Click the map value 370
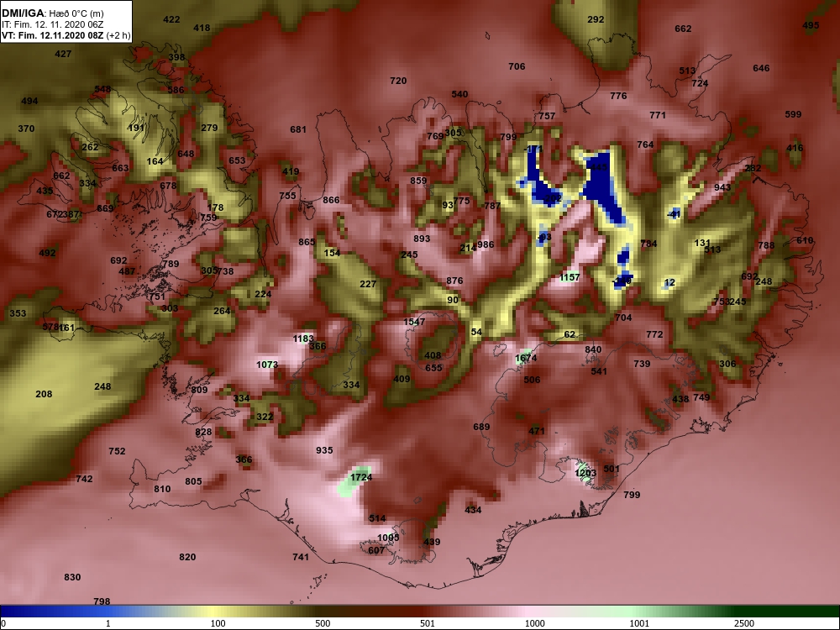The image size is (840, 630). pyautogui.click(x=26, y=128)
